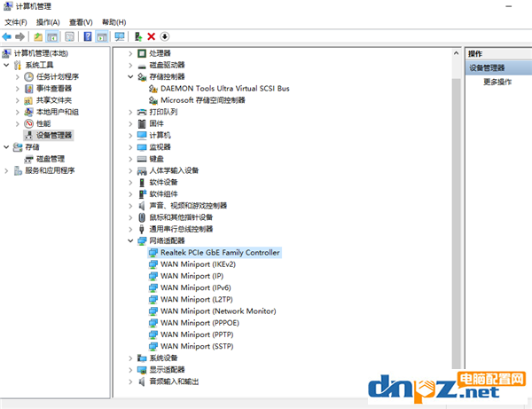Click the 打印队列 printer icon
The height and width of the screenshot is (409, 532).
tap(142, 112)
